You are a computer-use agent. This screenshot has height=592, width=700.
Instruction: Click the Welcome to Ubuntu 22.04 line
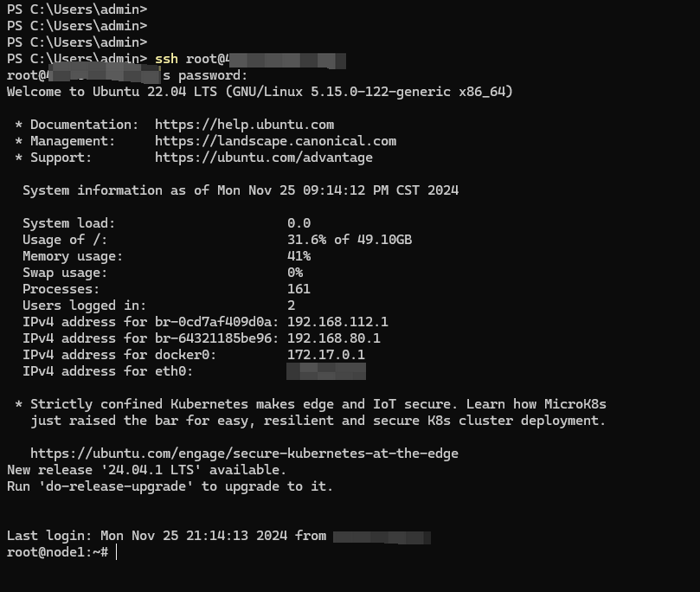pyautogui.click(x=260, y=92)
